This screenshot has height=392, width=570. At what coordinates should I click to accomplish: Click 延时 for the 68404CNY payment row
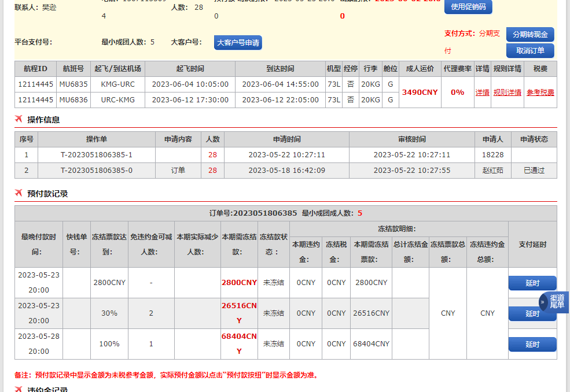tap(532, 344)
